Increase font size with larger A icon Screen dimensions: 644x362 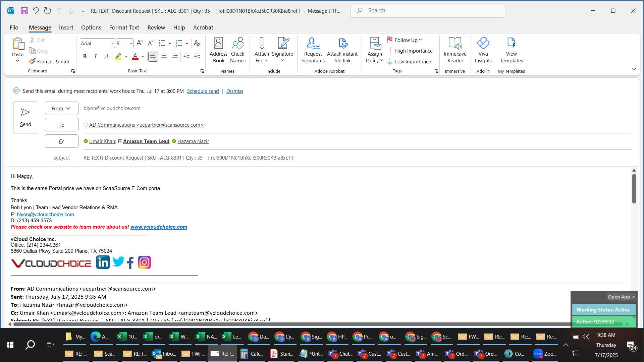(140, 43)
